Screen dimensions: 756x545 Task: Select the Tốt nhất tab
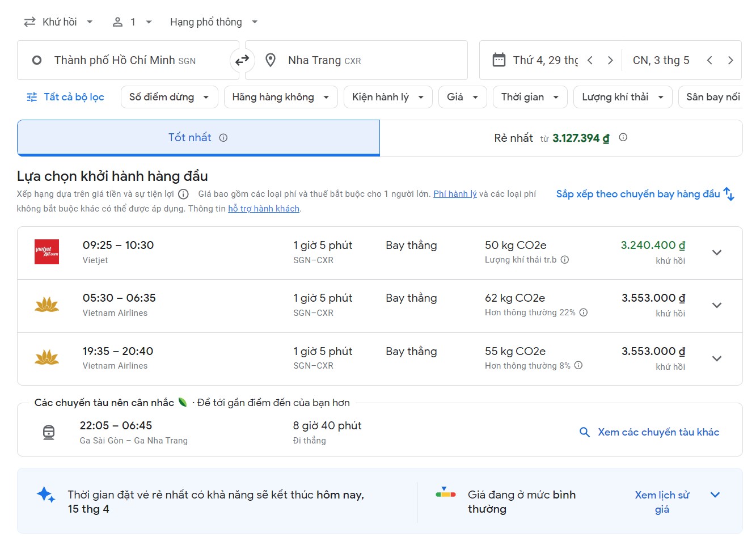tap(198, 138)
